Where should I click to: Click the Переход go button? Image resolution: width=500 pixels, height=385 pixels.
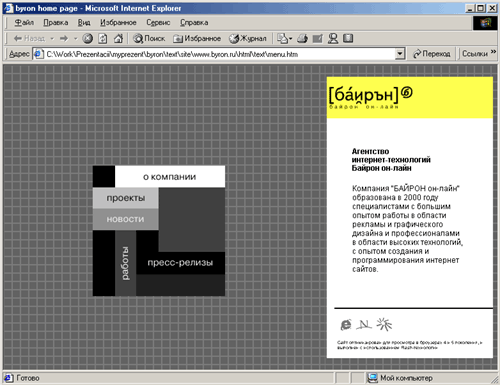pyautogui.click(x=431, y=54)
